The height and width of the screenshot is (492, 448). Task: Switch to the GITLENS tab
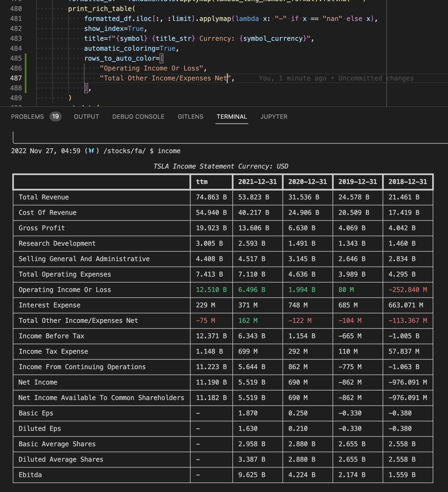point(190,117)
